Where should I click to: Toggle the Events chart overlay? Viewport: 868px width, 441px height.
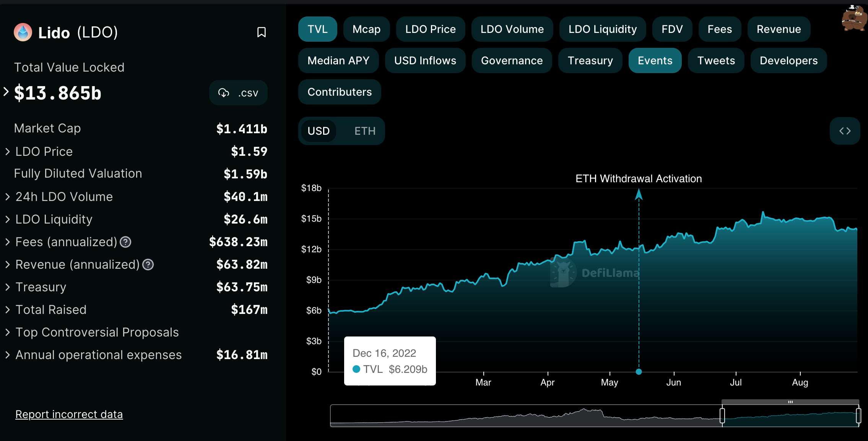[x=655, y=60]
